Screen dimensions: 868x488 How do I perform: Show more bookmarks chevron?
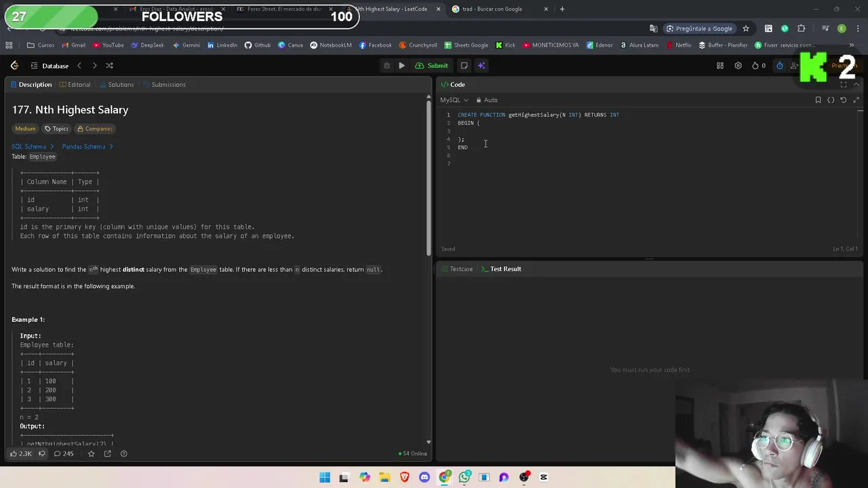[x=852, y=45]
